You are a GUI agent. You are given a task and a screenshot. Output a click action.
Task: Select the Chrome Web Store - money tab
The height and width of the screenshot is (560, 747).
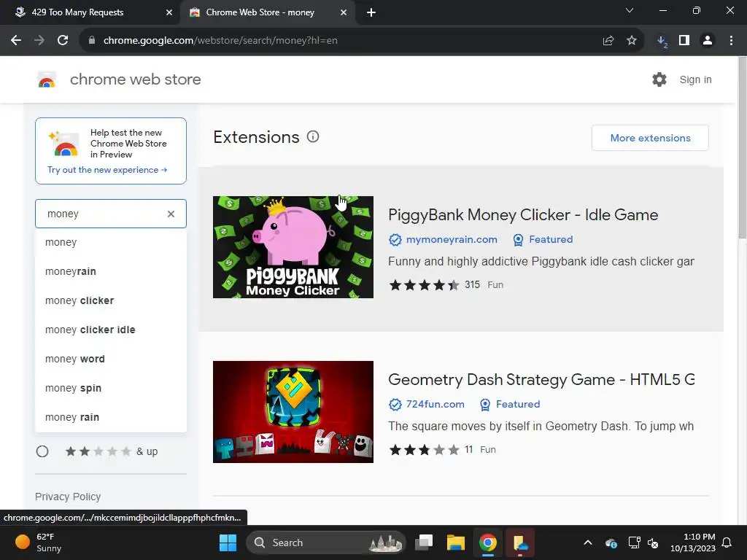coord(260,12)
